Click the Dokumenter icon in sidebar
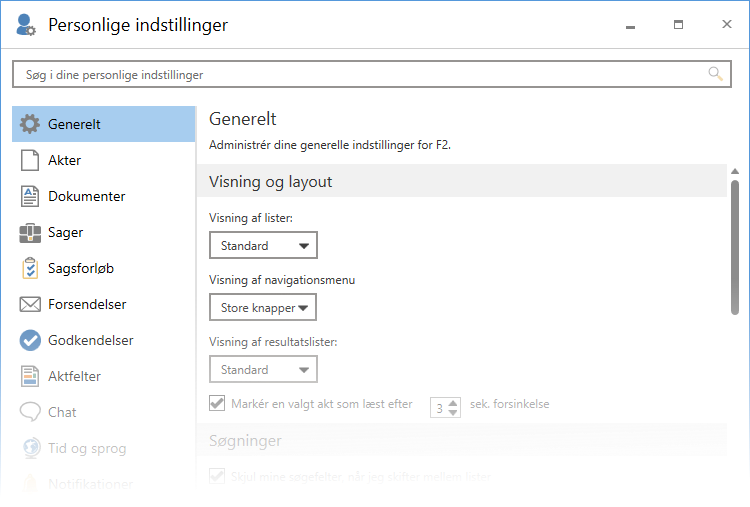 [x=30, y=196]
